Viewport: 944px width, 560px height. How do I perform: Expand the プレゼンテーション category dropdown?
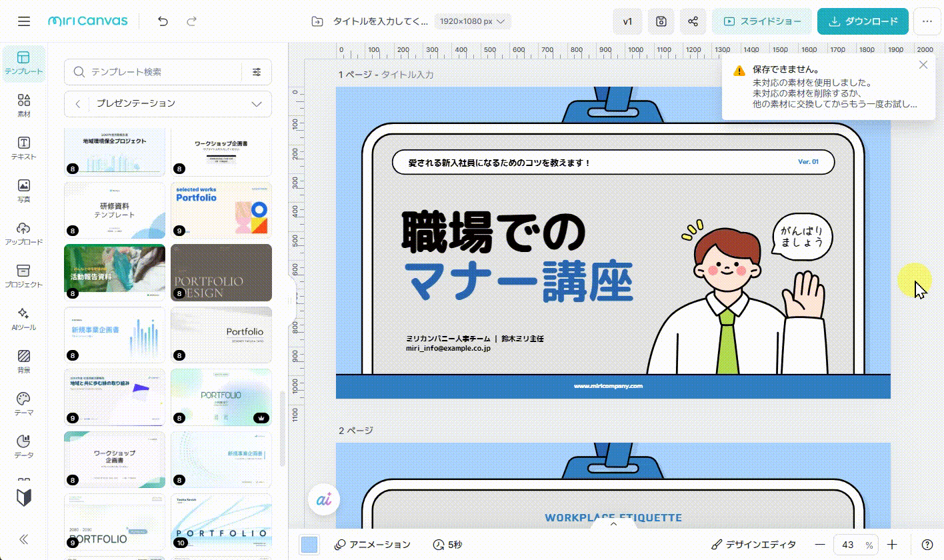point(257,103)
